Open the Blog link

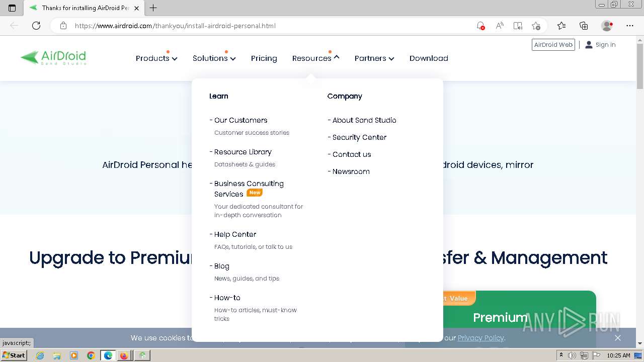[221, 266]
